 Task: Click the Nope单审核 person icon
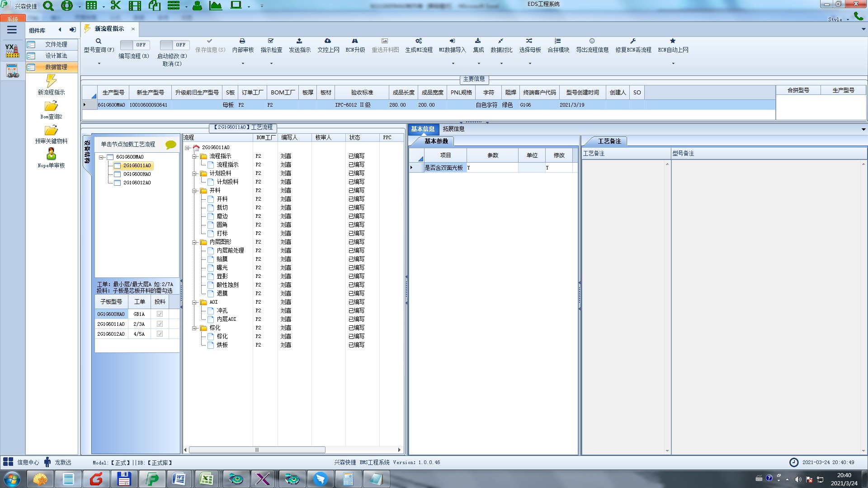(51, 154)
